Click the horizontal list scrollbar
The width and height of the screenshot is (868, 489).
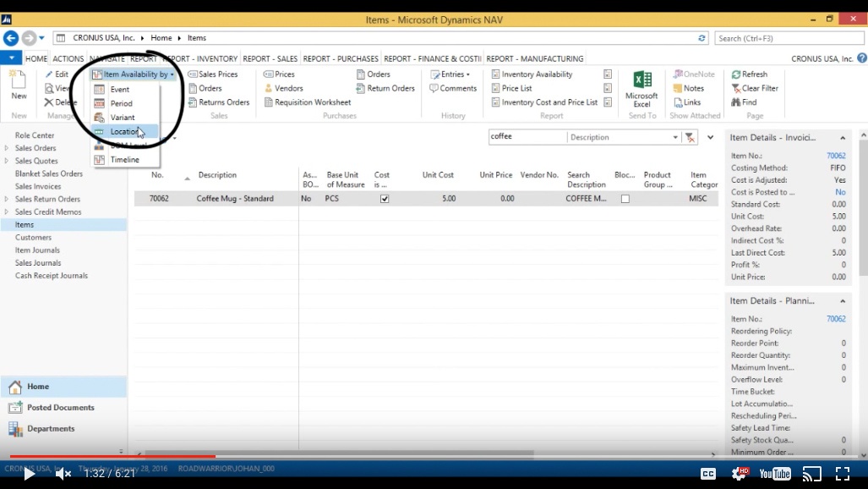(x=339, y=453)
